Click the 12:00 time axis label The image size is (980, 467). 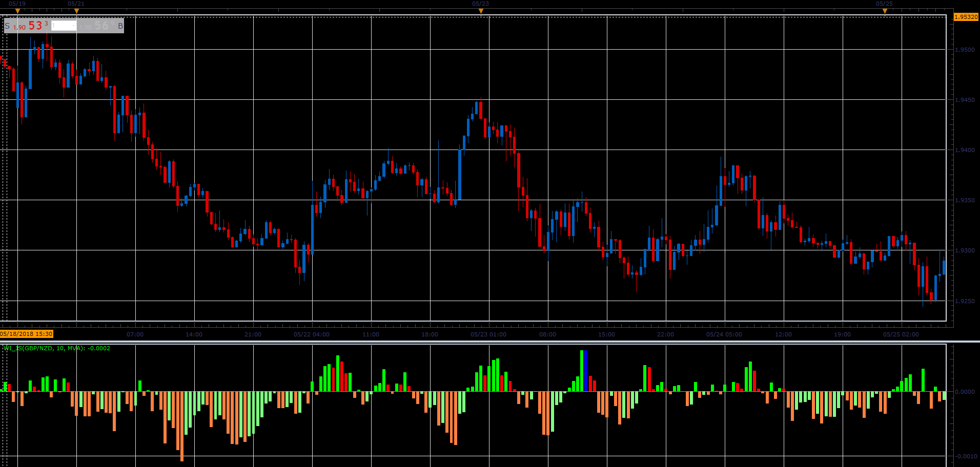(x=784, y=334)
